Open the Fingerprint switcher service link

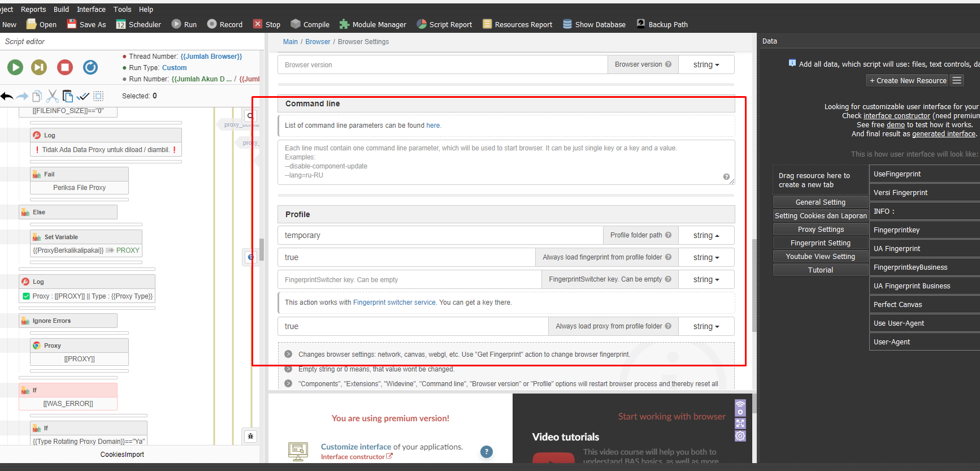(394, 303)
